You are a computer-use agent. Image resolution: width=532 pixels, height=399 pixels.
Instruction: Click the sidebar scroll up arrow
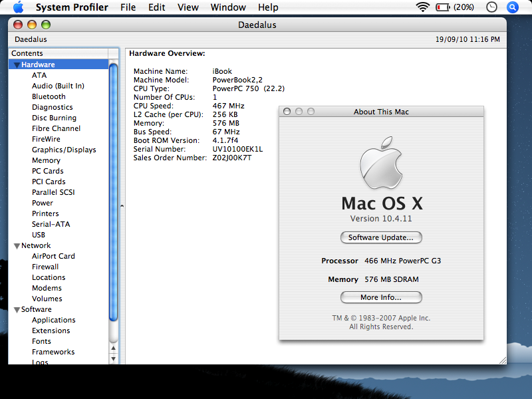[113, 348]
